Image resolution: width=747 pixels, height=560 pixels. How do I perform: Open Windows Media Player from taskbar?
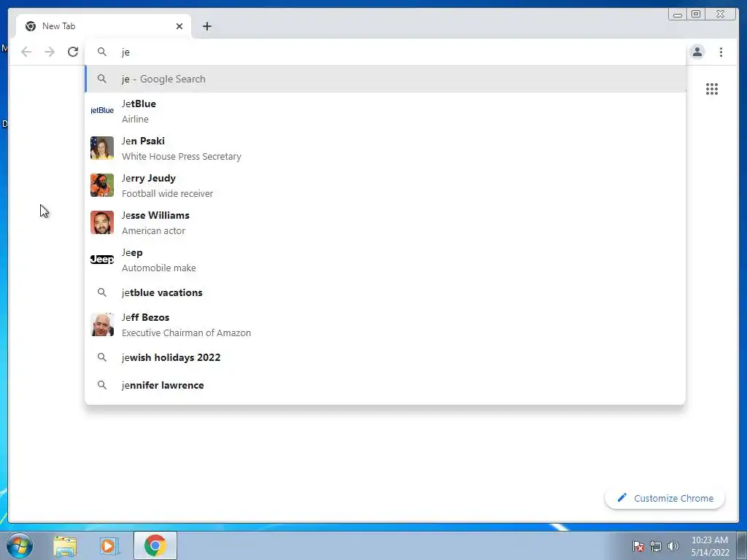point(109,545)
